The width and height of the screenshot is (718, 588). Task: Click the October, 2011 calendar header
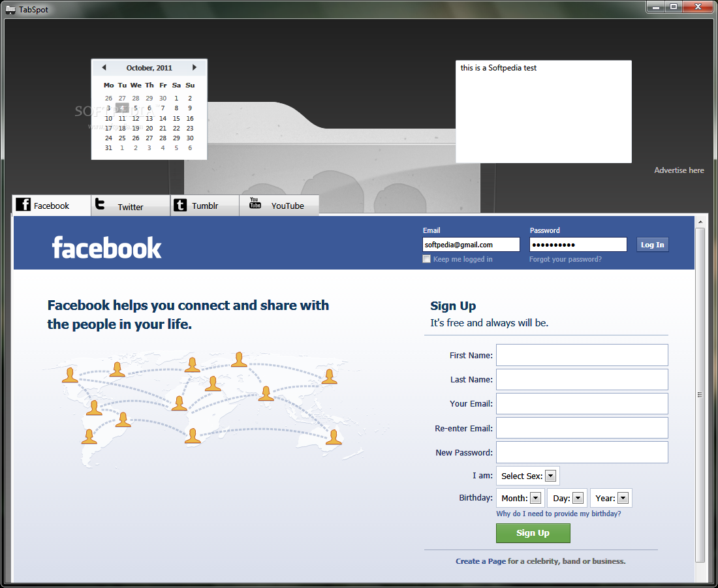pyautogui.click(x=149, y=68)
